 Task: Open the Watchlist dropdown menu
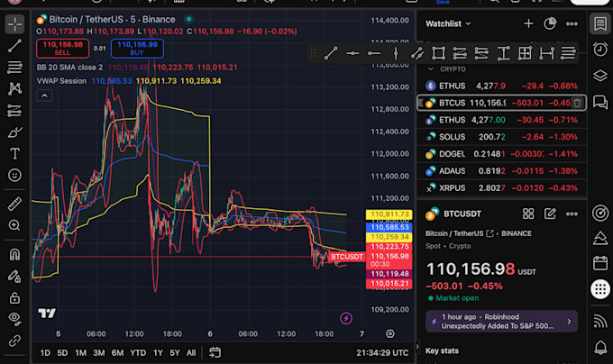[448, 23]
